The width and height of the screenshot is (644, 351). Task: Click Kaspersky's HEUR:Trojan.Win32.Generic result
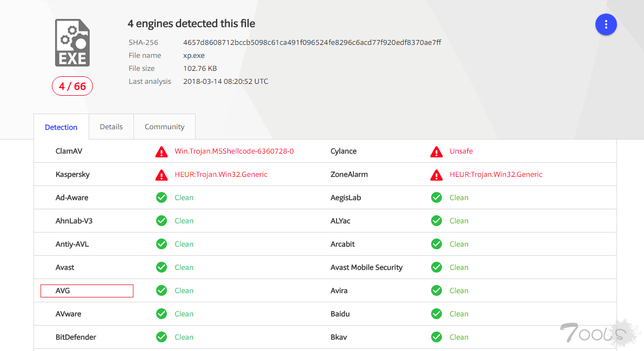click(x=221, y=174)
